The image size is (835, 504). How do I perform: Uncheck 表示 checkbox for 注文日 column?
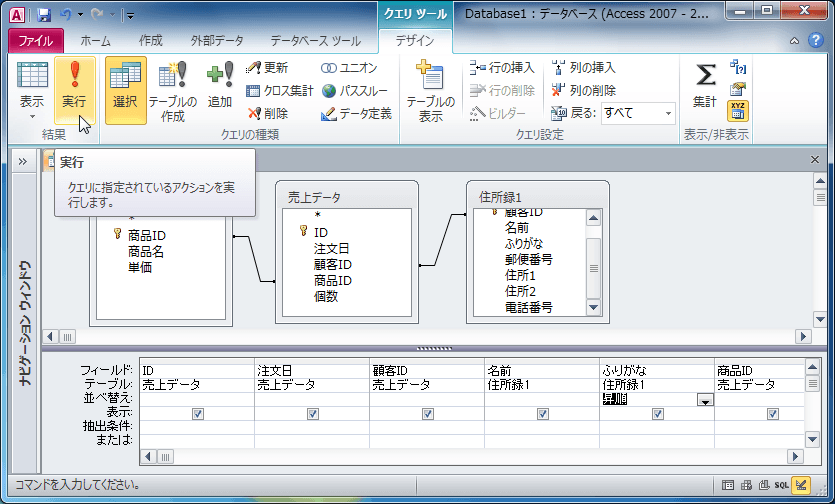(313, 414)
